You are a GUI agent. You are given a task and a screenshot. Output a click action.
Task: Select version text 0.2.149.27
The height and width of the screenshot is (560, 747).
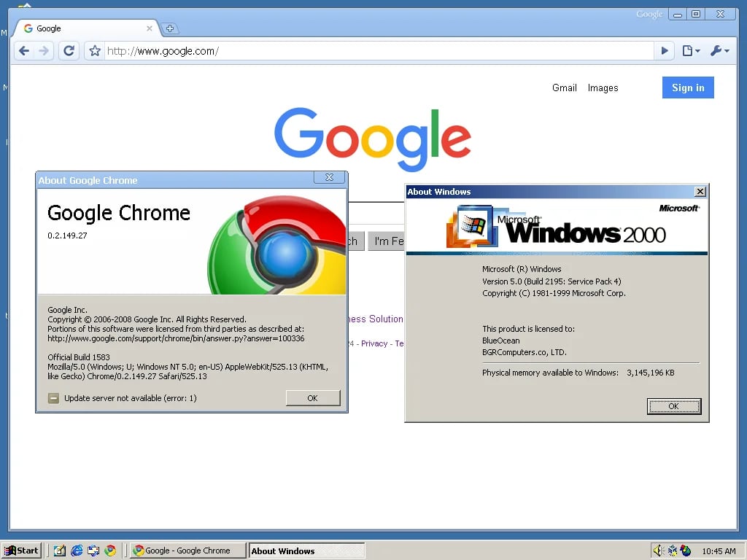coord(67,236)
